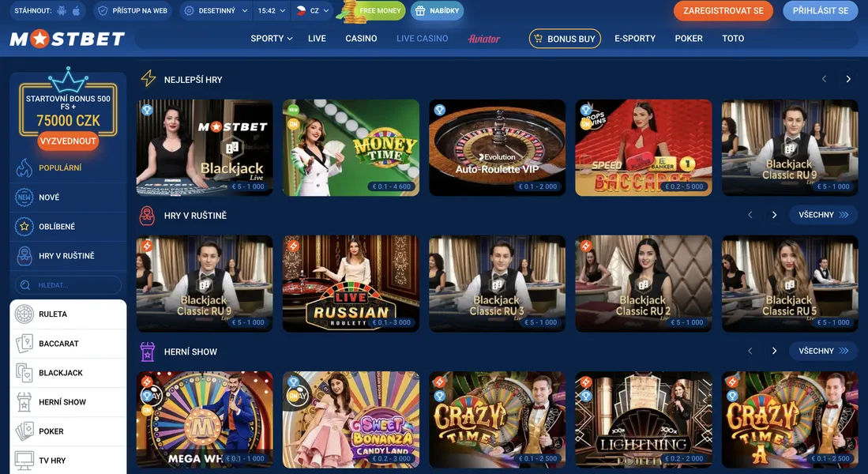The height and width of the screenshot is (474, 868).
Task: Open the Poker menu item
Action: click(689, 38)
